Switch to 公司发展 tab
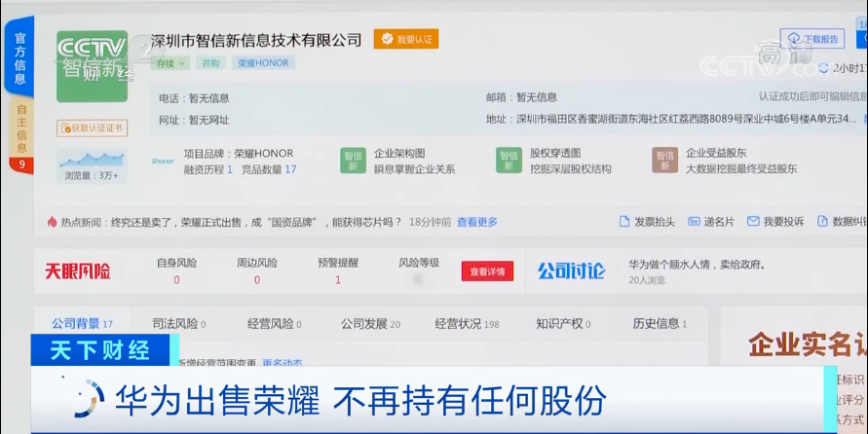This screenshot has width=868, height=434. (370, 324)
